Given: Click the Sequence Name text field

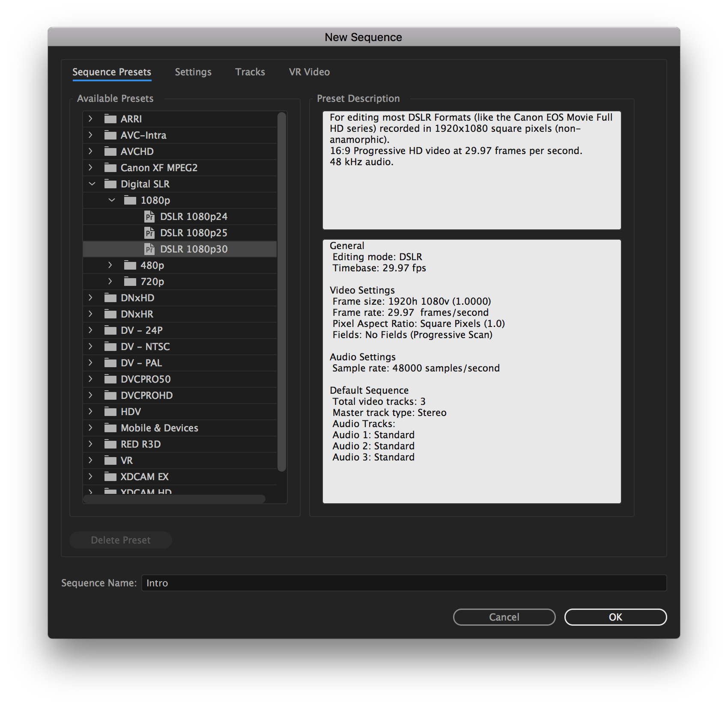Looking at the screenshot, I should tap(403, 583).
